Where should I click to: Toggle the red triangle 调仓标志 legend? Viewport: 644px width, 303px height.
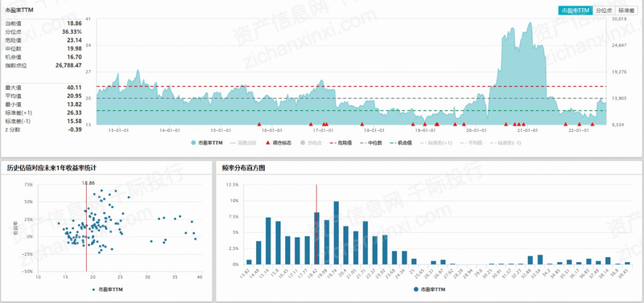coord(279,143)
